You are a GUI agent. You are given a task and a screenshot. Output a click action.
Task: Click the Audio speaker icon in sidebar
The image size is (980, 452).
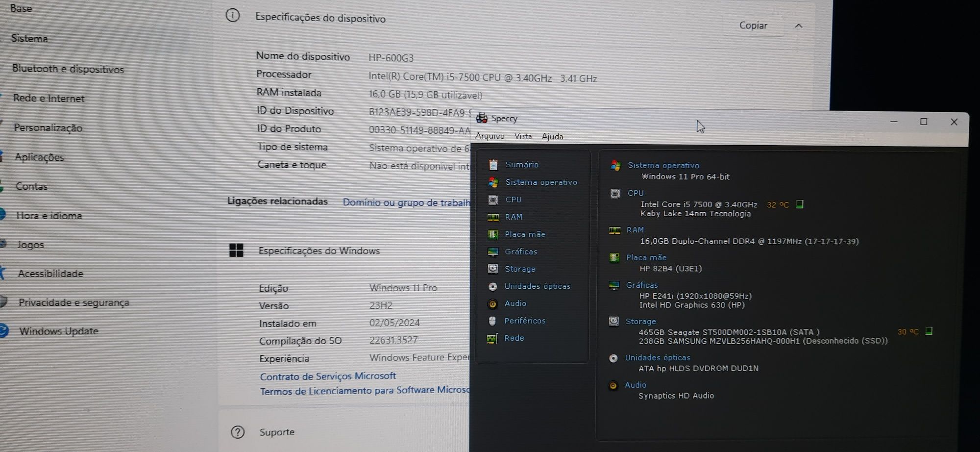[x=493, y=304]
